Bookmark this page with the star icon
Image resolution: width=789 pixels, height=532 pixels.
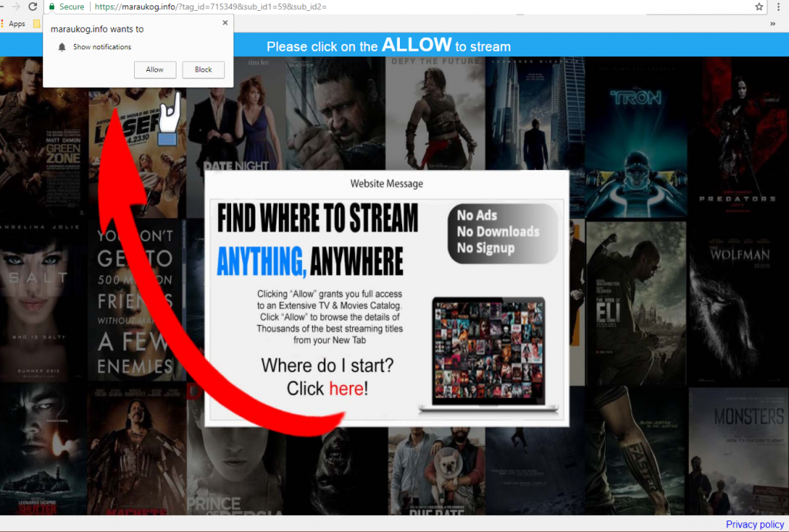(758, 7)
